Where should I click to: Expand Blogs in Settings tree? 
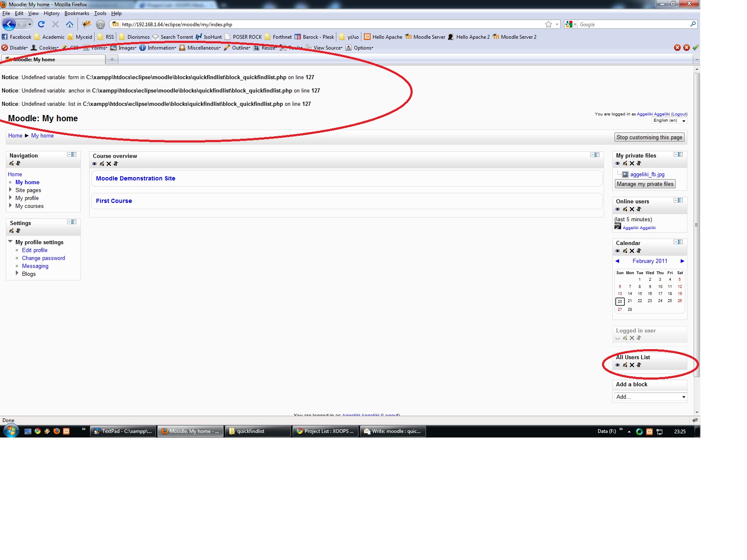click(17, 273)
